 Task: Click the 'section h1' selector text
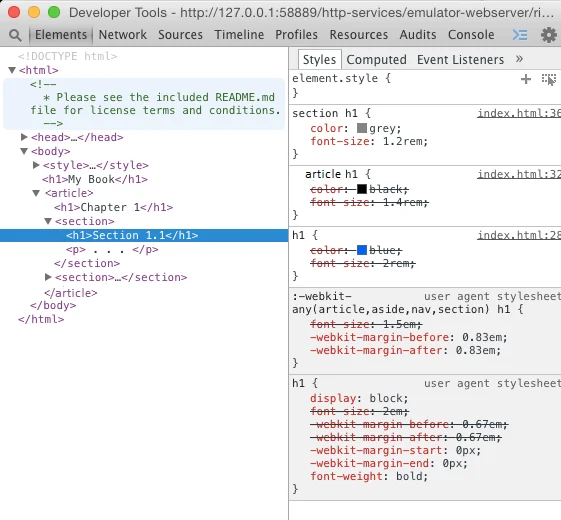(325, 113)
